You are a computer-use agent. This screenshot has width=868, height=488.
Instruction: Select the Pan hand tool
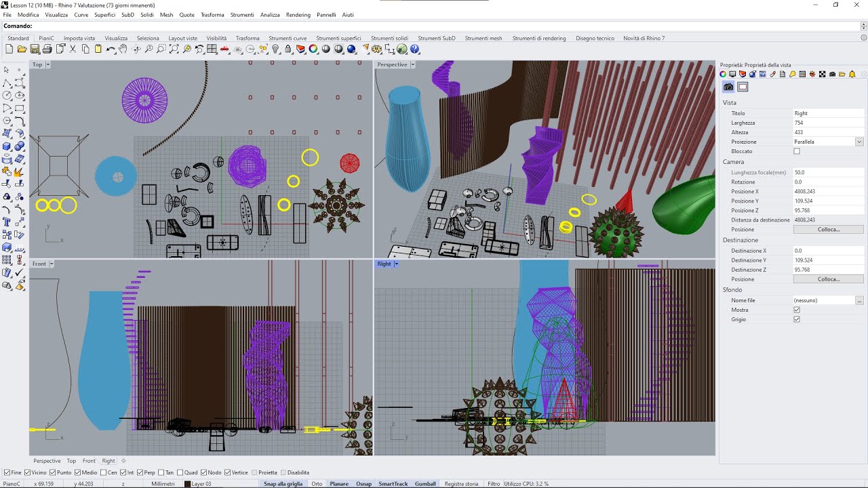coord(123,49)
